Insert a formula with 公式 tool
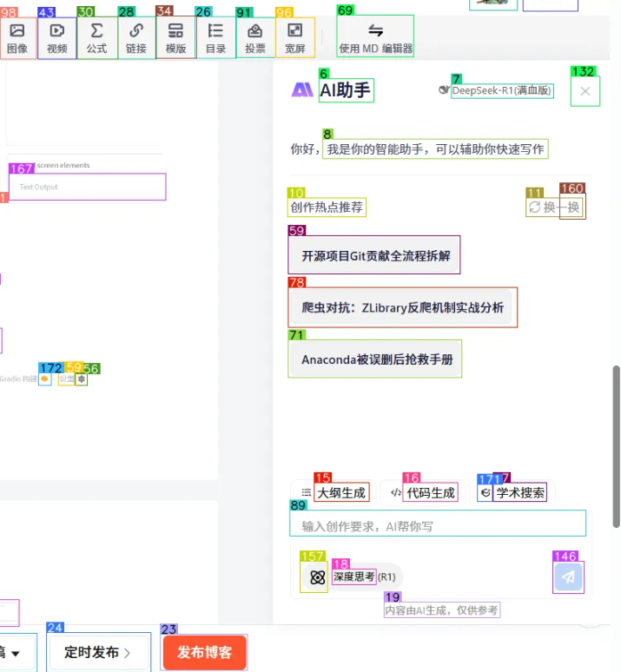Image resolution: width=621 pixels, height=672 pixels. pyautogui.click(x=97, y=38)
